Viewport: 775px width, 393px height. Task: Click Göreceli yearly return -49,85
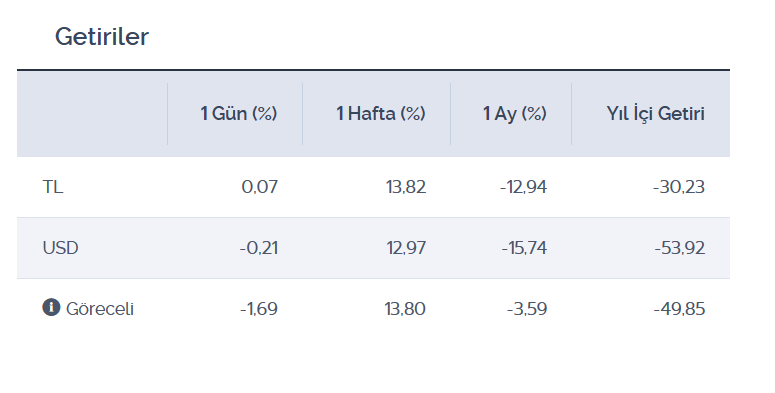tap(679, 309)
